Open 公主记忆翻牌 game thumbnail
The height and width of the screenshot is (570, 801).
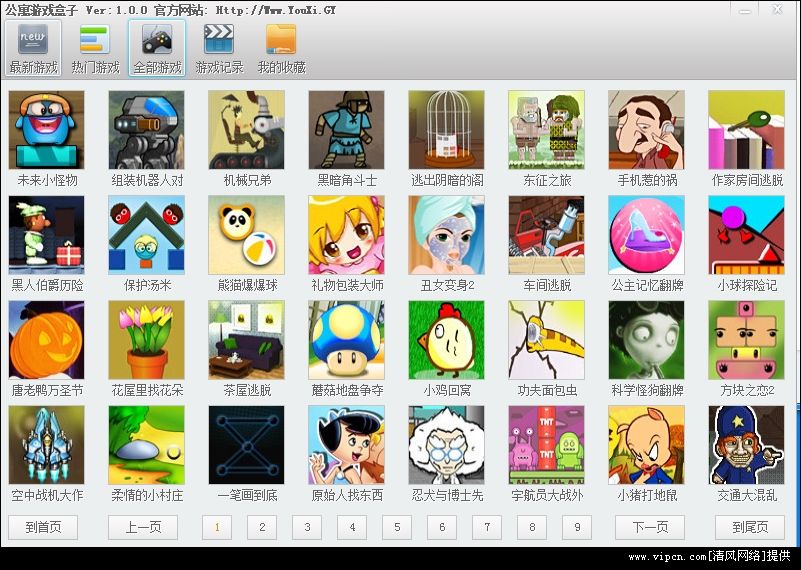tap(647, 233)
